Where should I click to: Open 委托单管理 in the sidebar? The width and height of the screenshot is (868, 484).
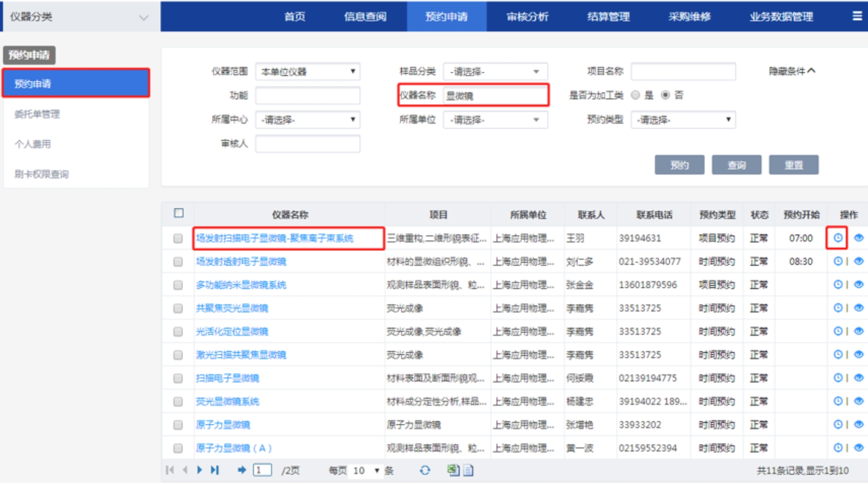tap(37, 114)
